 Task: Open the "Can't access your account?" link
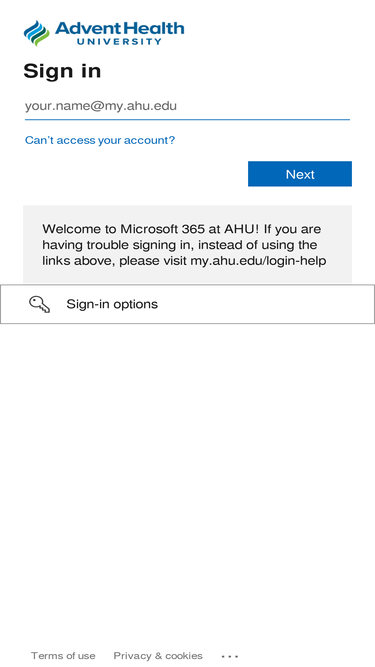tap(100, 140)
